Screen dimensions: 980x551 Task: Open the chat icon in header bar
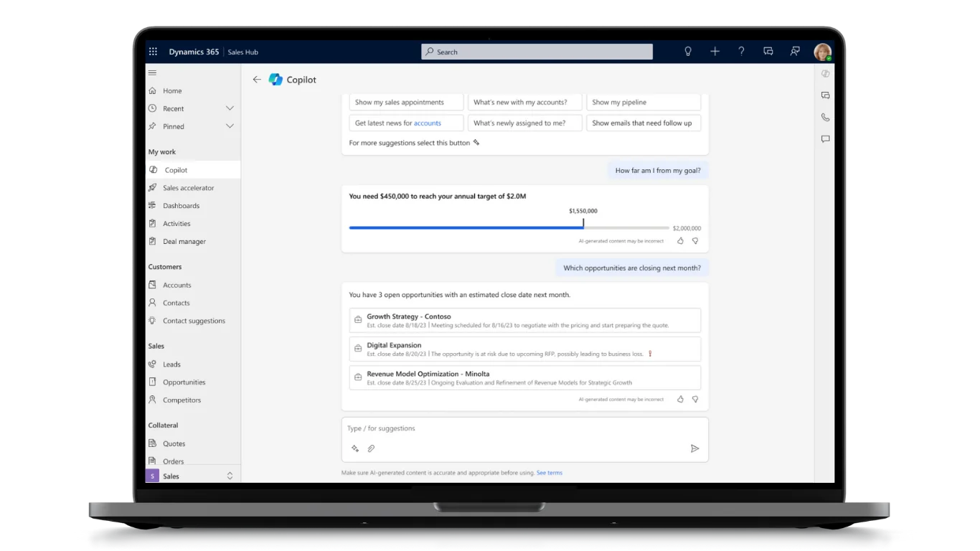tap(768, 52)
